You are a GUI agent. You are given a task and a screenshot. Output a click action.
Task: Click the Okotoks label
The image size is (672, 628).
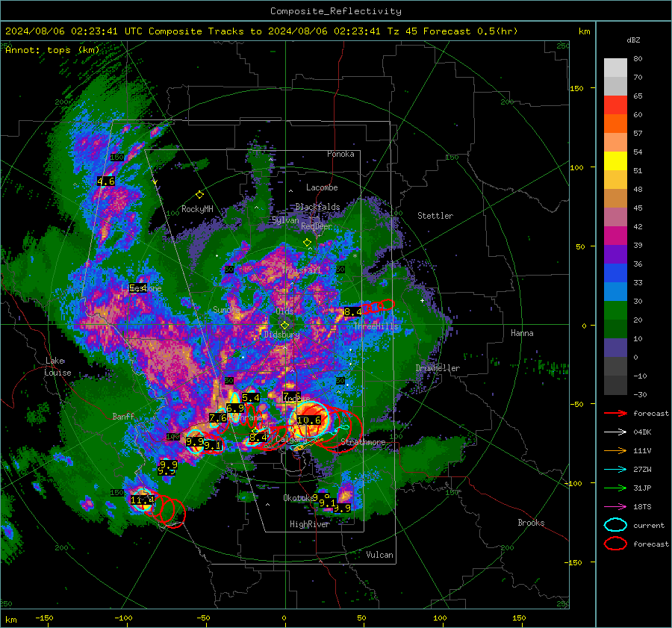pyautogui.click(x=299, y=497)
